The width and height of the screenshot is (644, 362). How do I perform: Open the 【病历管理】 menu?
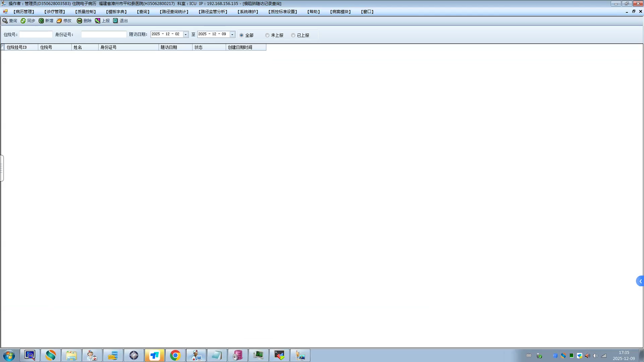click(x=24, y=12)
